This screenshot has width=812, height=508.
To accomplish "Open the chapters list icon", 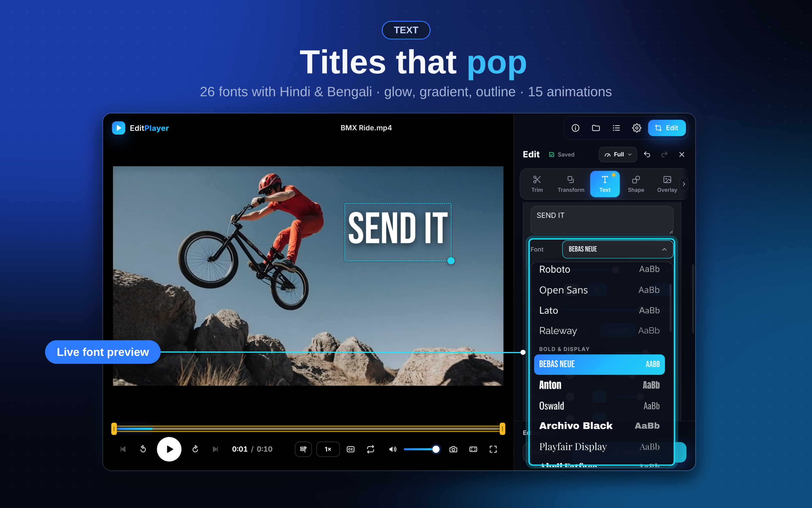I will [x=303, y=449].
